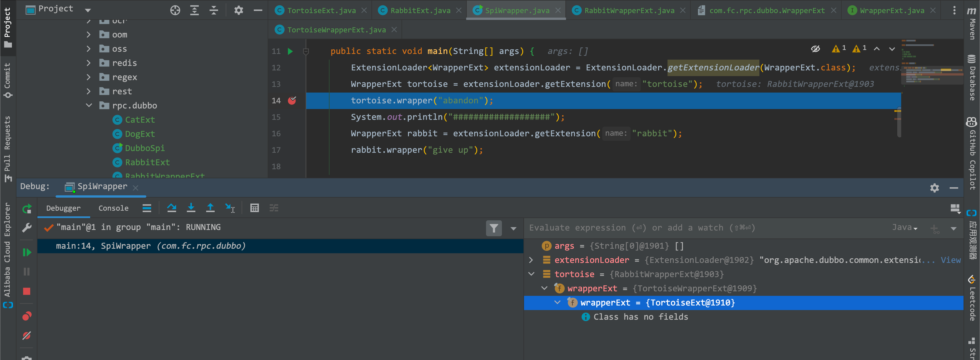Expand the oss folder
Image resolution: width=980 pixels, height=360 pixels.
coord(89,49)
